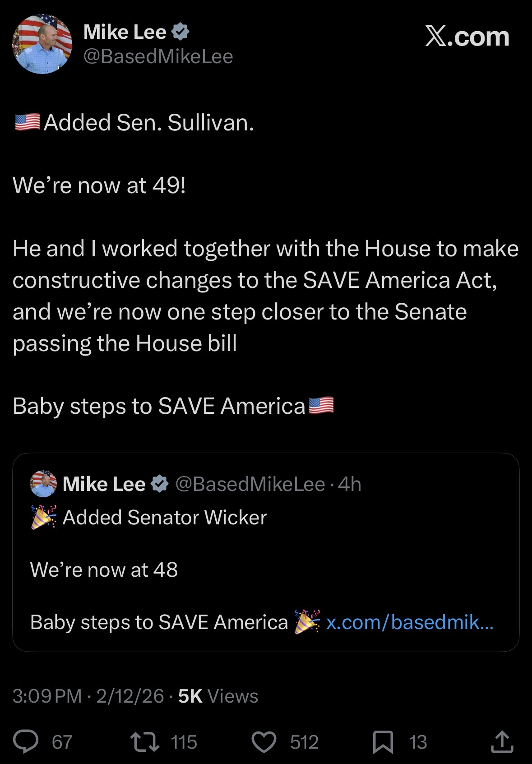Like the post with the heart icon
532x764 pixels.
click(264, 742)
